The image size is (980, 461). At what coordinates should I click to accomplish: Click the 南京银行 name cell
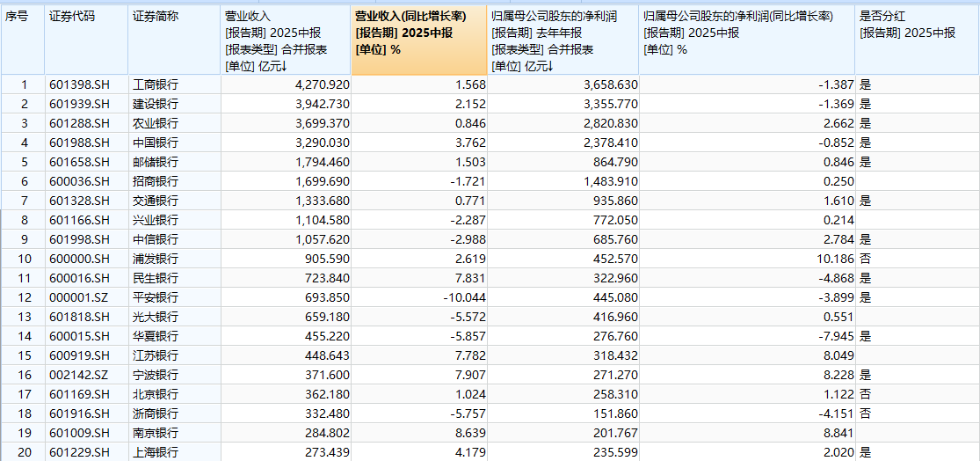(x=174, y=434)
